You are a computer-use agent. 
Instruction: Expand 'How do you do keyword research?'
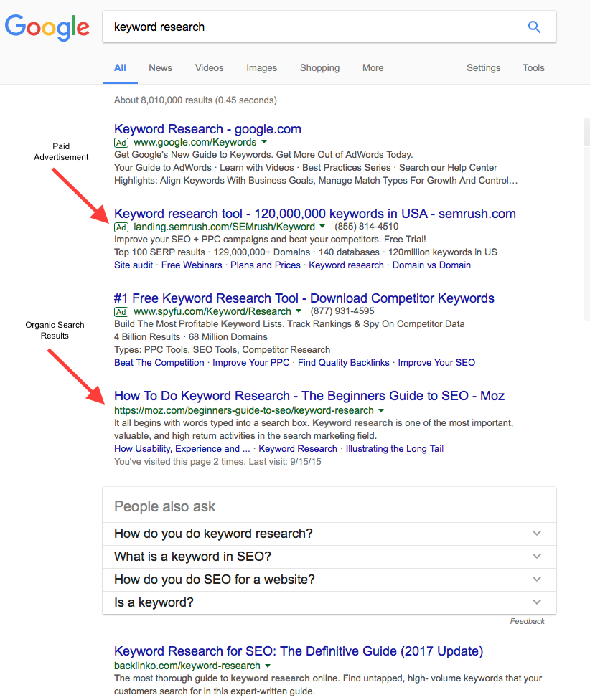pos(329,534)
